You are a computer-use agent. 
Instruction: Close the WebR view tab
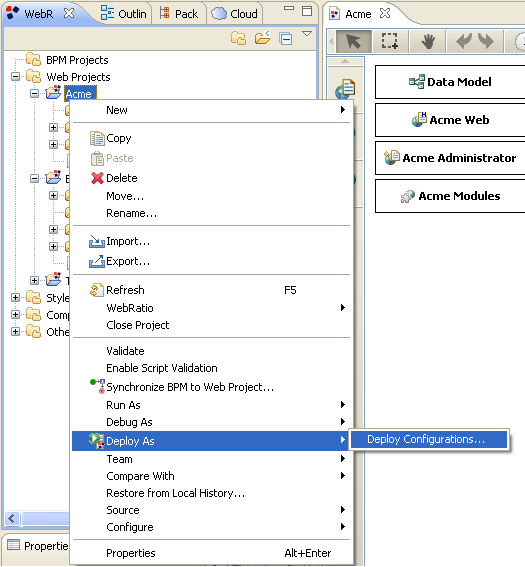pyautogui.click(x=69, y=13)
